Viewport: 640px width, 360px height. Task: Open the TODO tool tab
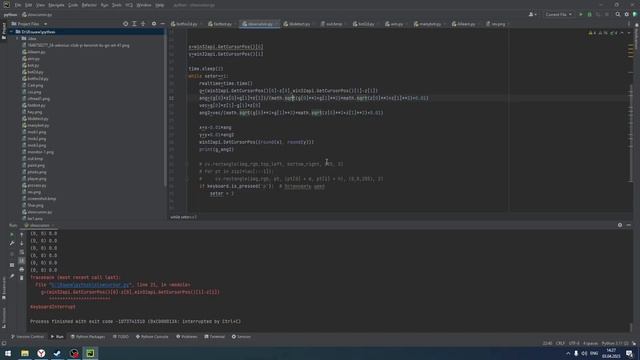[121, 337]
